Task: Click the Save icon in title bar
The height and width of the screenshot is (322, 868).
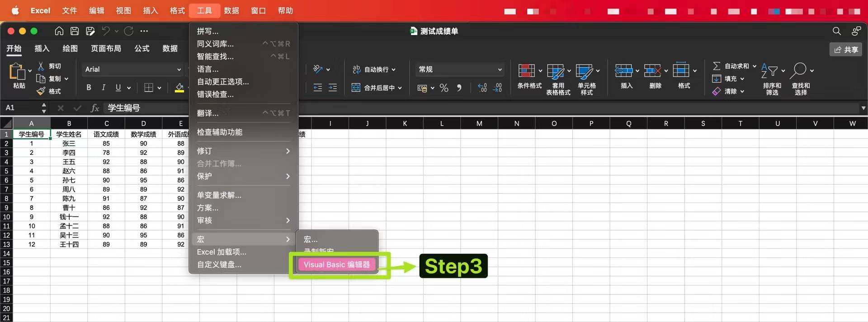Action: coord(75,31)
